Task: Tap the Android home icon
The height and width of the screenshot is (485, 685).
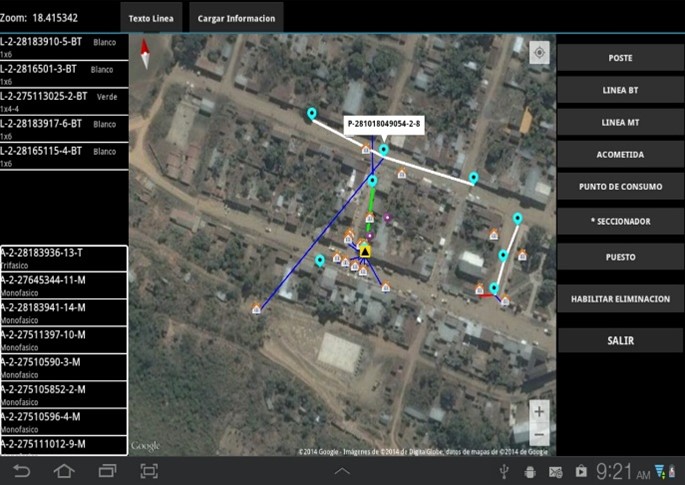Action: [x=64, y=471]
